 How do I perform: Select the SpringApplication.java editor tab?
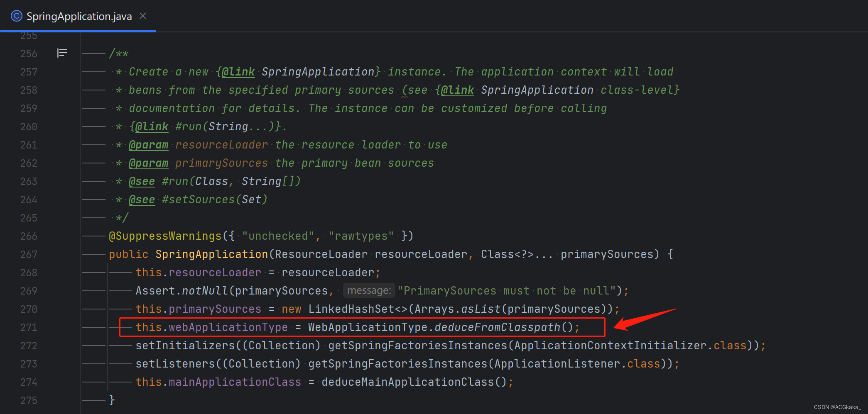pyautogui.click(x=78, y=16)
